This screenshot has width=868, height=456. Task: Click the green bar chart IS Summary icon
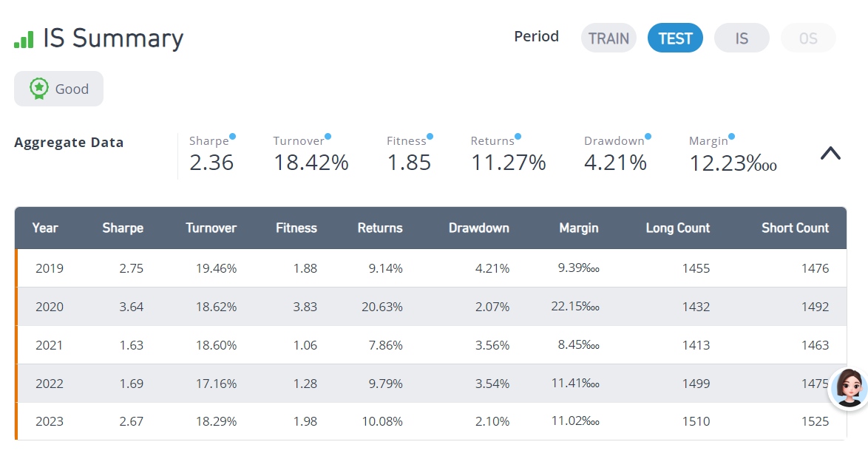[24, 39]
